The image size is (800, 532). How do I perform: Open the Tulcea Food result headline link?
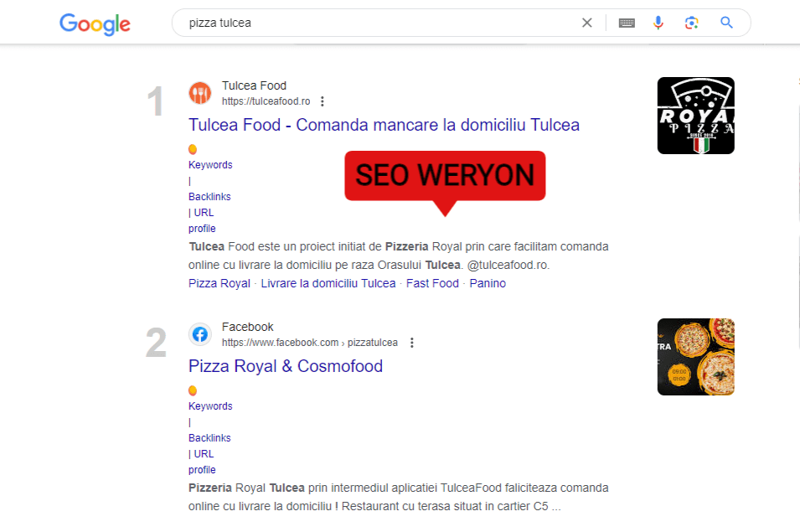click(x=384, y=125)
